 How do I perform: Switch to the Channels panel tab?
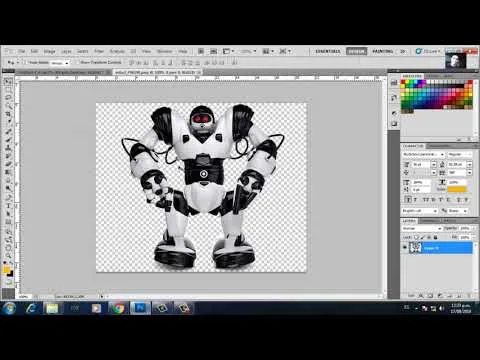(429, 221)
